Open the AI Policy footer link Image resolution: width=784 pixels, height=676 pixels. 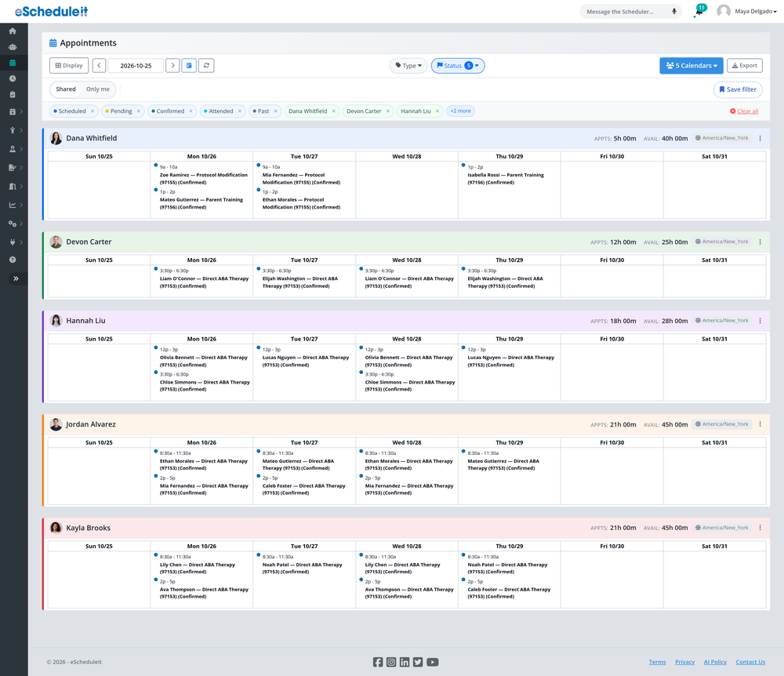pyautogui.click(x=715, y=662)
